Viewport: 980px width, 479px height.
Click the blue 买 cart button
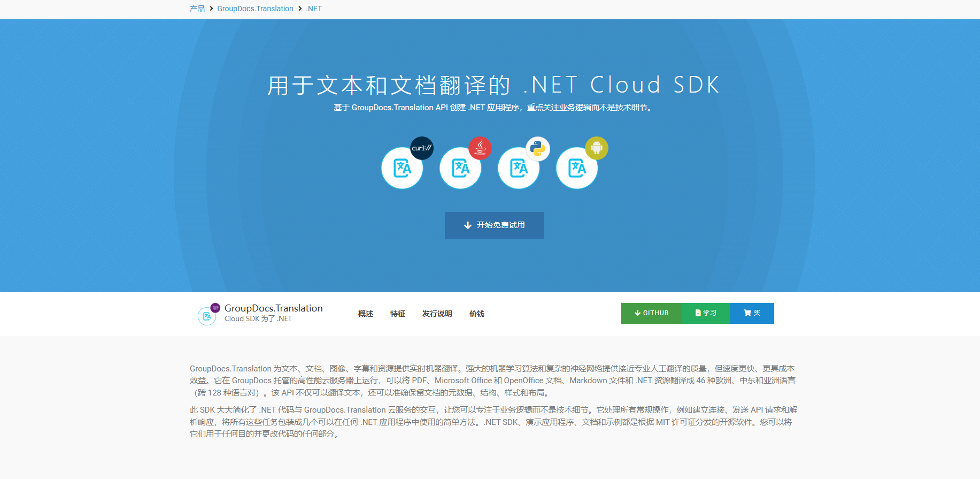(752, 313)
